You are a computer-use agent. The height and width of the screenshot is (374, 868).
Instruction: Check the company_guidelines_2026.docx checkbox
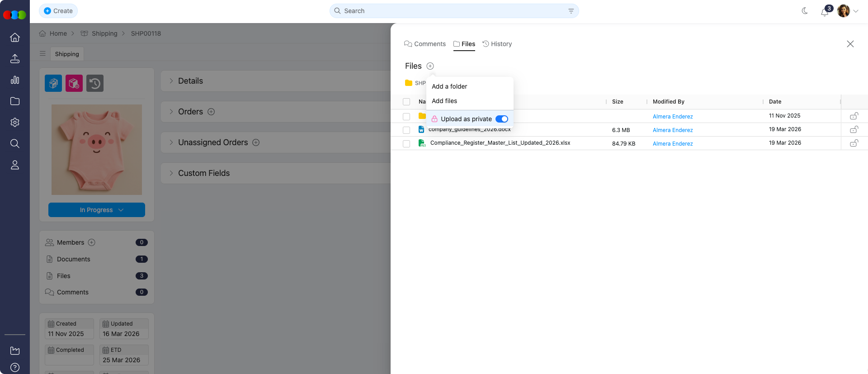pyautogui.click(x=406, y=130)
